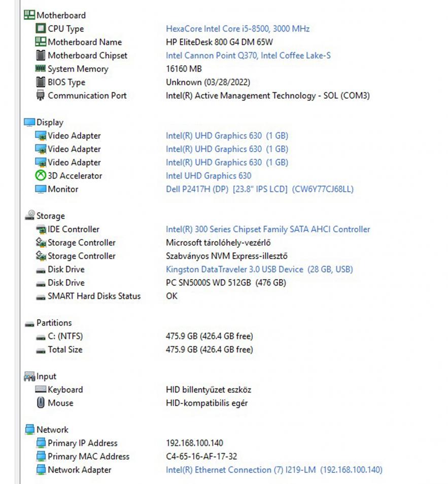
Task: Click the Partitions section drive icon
Action: click(29, 324)
